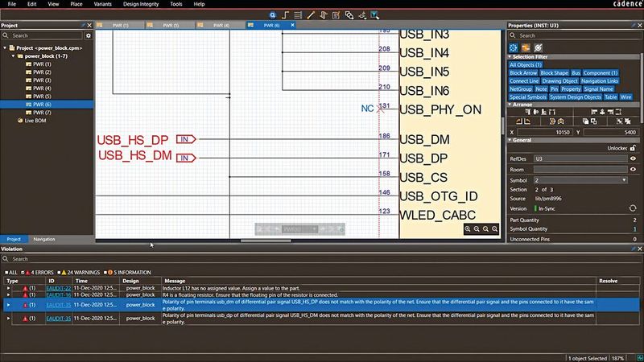644x362 pixels.
Task: Click the filter search icon in toolbar
Action: [374, 15]
